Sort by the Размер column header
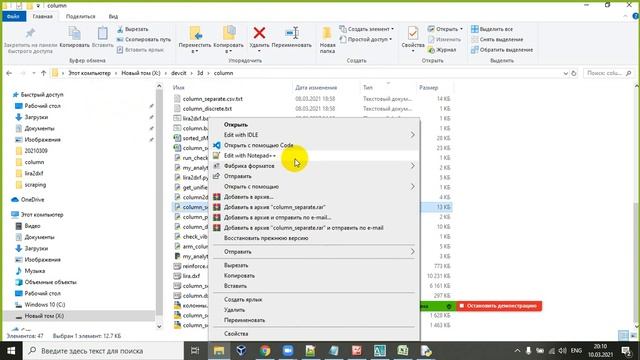640x360 pixels. (x=429, y=87)
